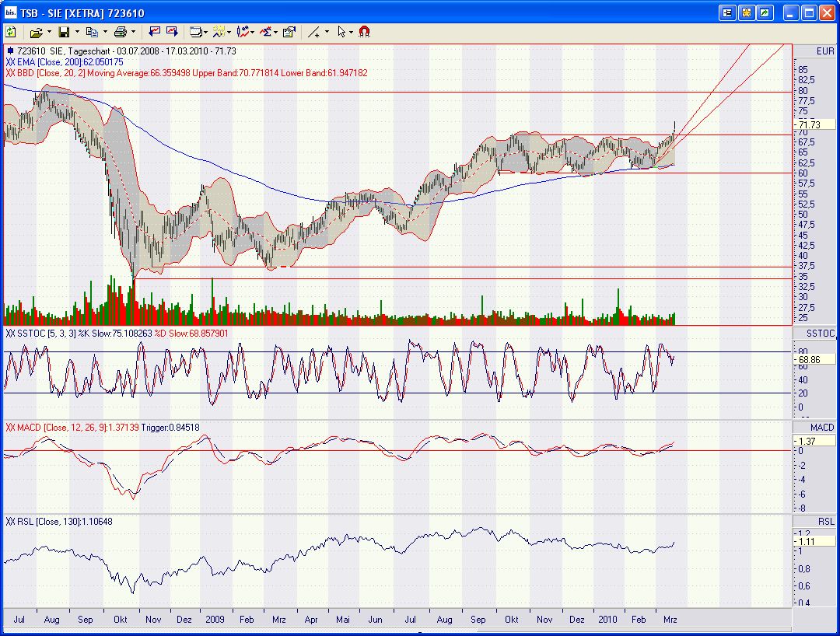This screenshot has height=636, width=840.
Task: Save the chart with the floppy icon
Action: [x=64, y=32]
